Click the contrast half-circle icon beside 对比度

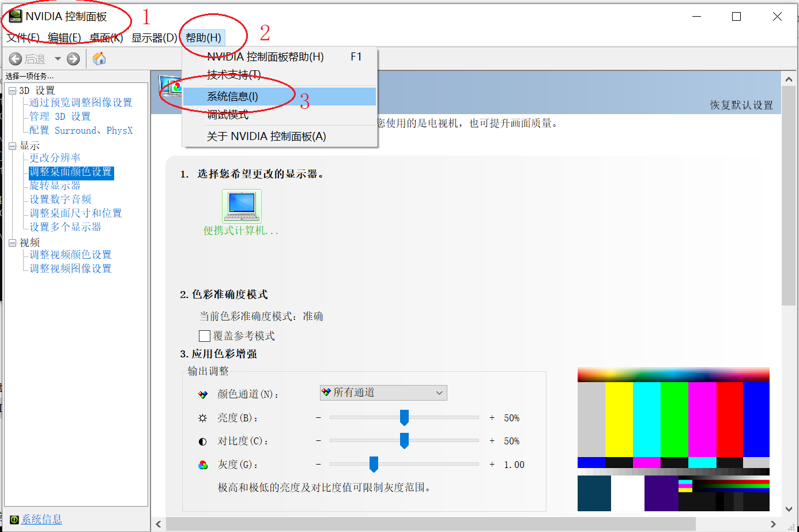pos(202,441)
